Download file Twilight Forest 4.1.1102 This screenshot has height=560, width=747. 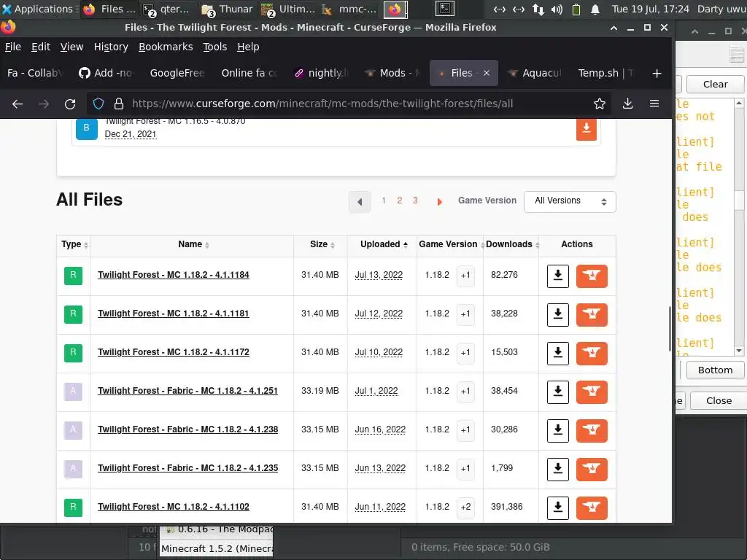click(558, 507)
